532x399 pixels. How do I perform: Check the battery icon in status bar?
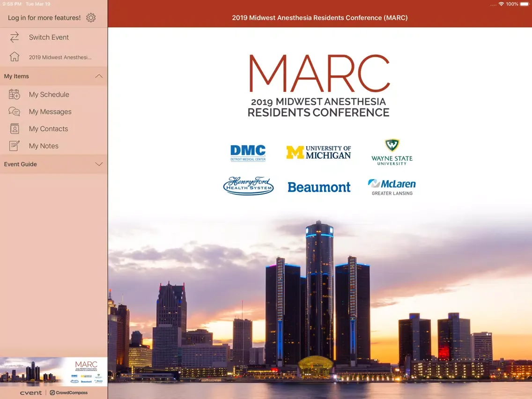coord(524,4)
